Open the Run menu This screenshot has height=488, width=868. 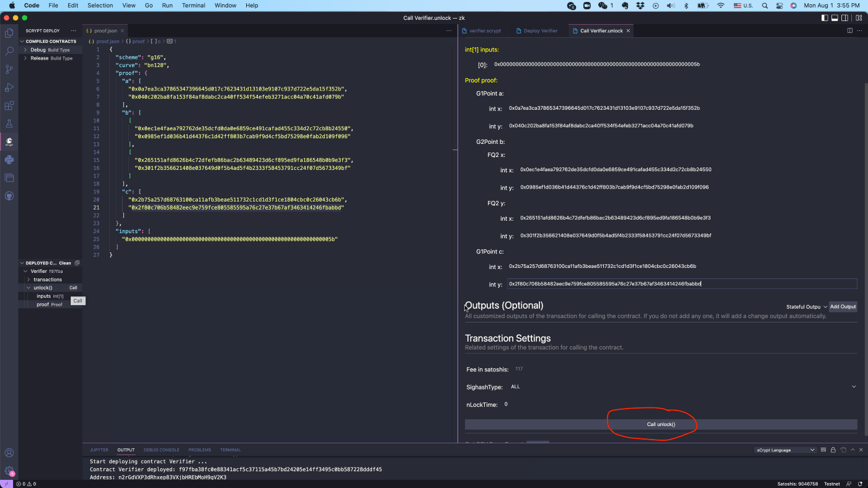click(167, 5)
